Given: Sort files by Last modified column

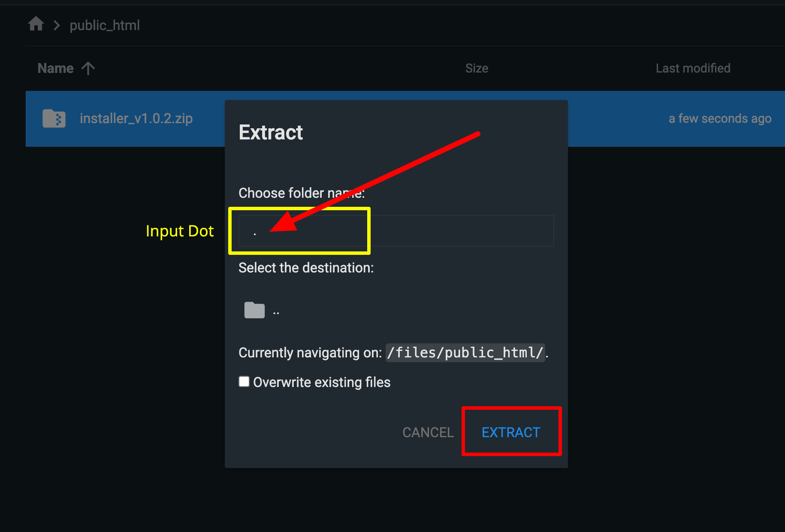Looking at the screenshot, I should pyautogui.click(x=693, y=68).
